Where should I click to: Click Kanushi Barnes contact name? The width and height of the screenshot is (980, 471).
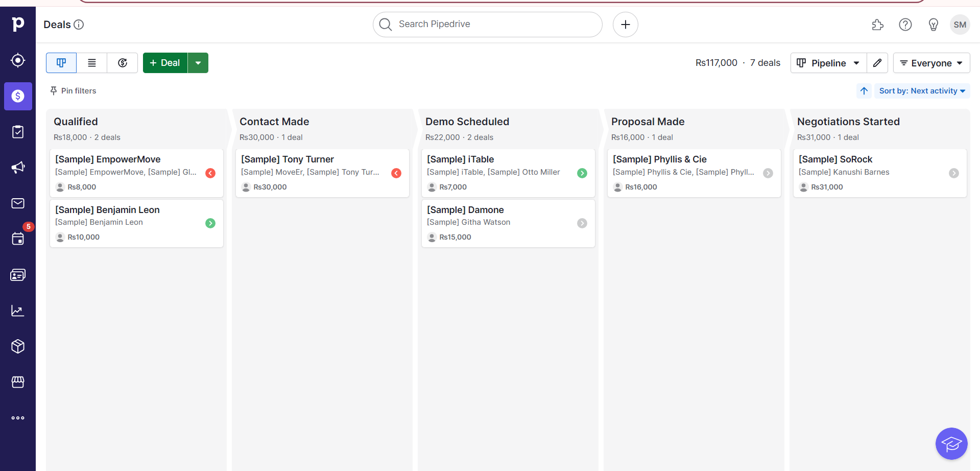pyautogui.click(x=844, y=172)
